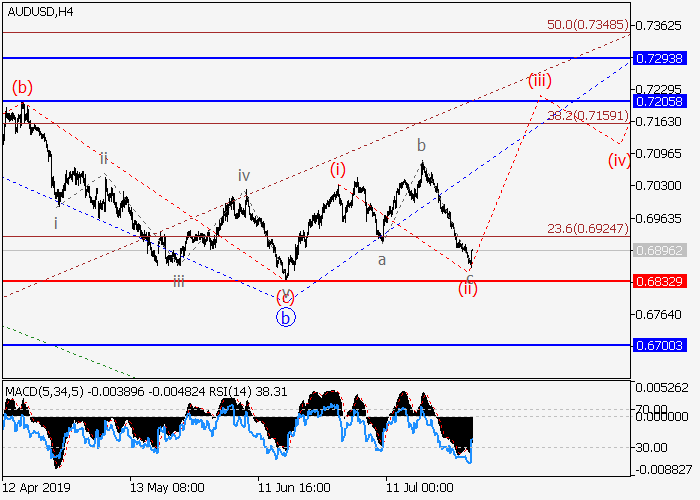Select the gray 0.68962 current price tag

point(660,250)
